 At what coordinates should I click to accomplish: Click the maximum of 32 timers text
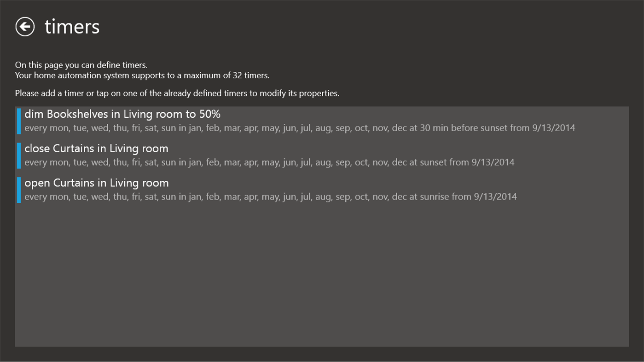click(x=142, y=75)
